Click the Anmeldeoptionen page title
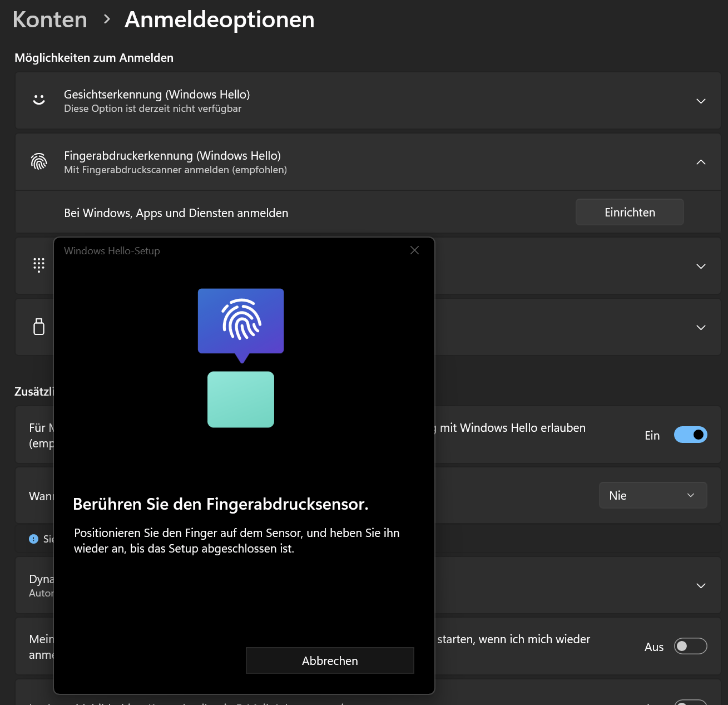The image size is (728, 705). tap(220, 19)
